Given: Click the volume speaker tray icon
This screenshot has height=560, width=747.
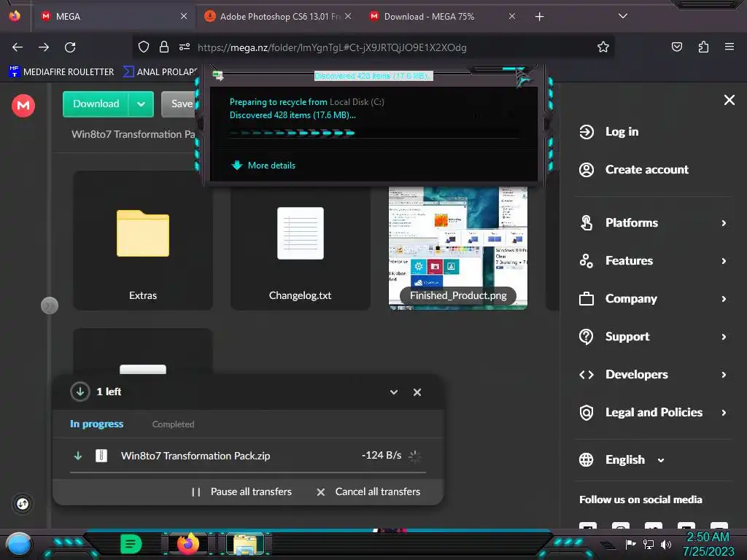Looking at the screenshot, I should tap(666, 544).
